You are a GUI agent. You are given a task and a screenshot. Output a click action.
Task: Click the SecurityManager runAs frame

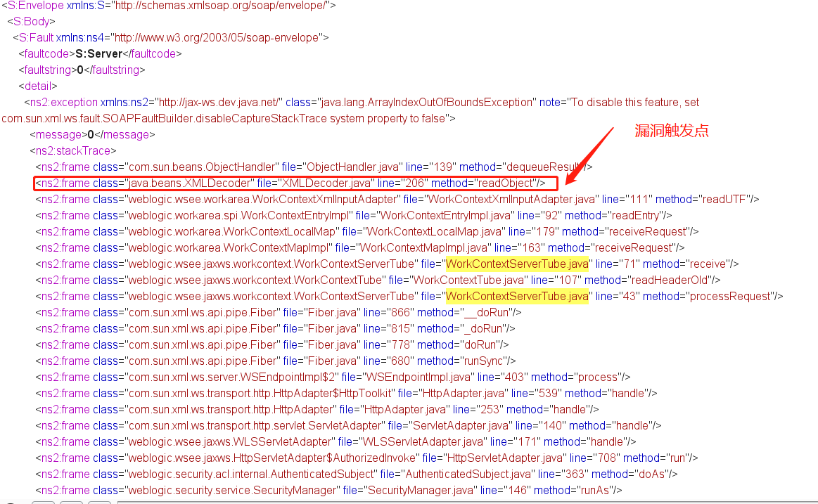(328, 490)
